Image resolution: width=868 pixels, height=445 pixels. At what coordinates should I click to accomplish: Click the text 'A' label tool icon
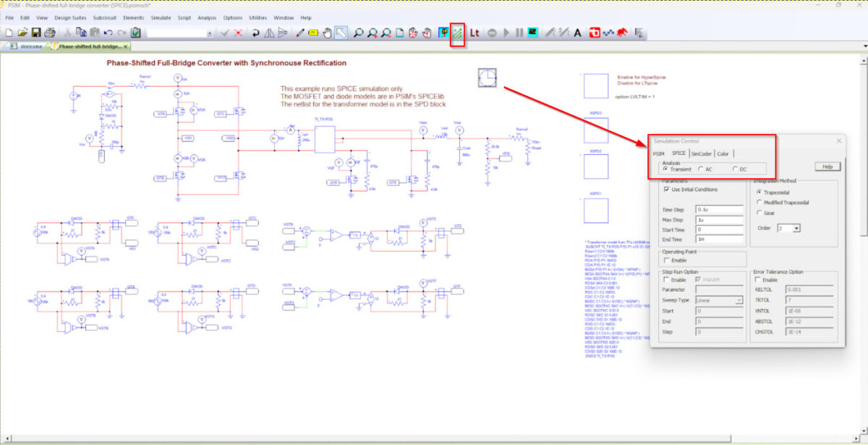pyautogui.click(x=577, y=33)
